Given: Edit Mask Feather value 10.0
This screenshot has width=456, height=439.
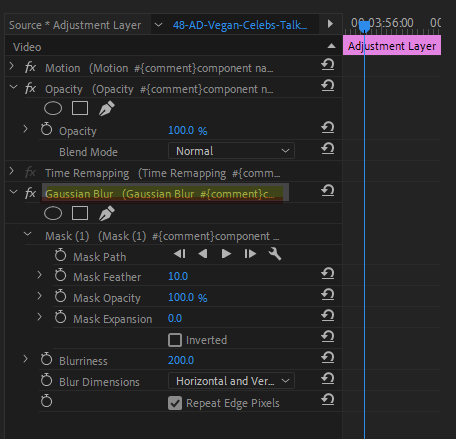Looking at the screenshot, I should [178, 276].
